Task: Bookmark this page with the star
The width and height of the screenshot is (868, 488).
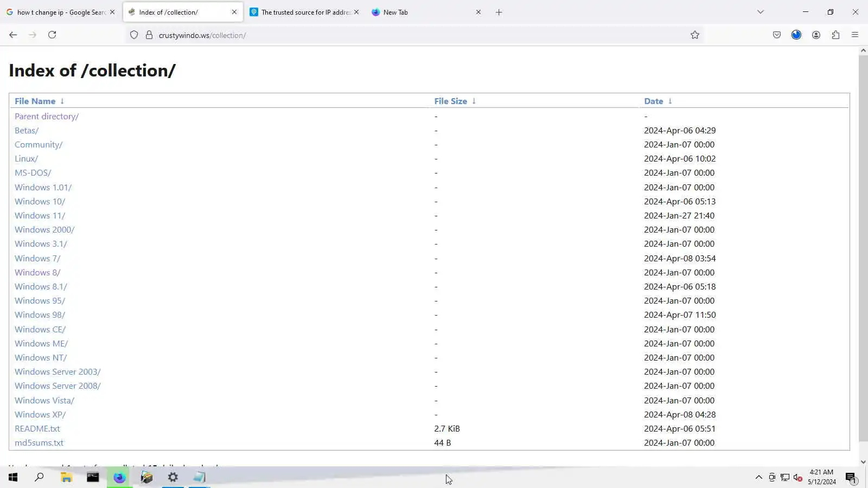Action: pyautogui.click(x=695, y=35)
